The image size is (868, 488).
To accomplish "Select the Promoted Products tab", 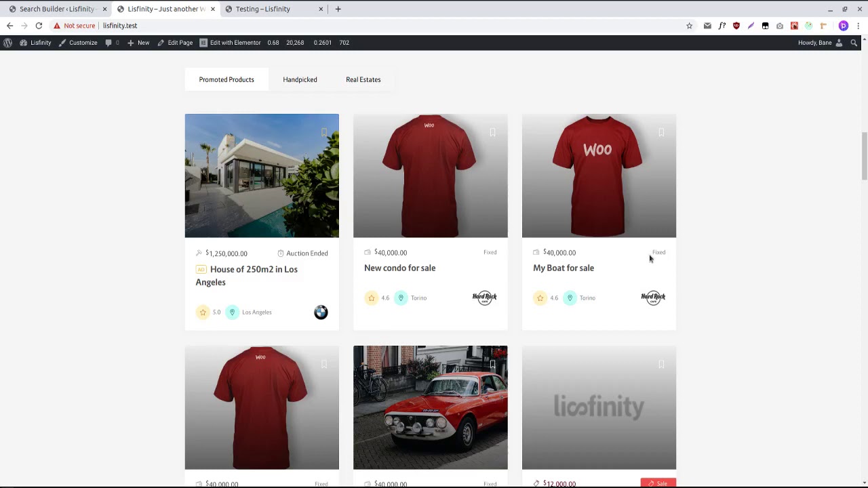I will (226, 79).
